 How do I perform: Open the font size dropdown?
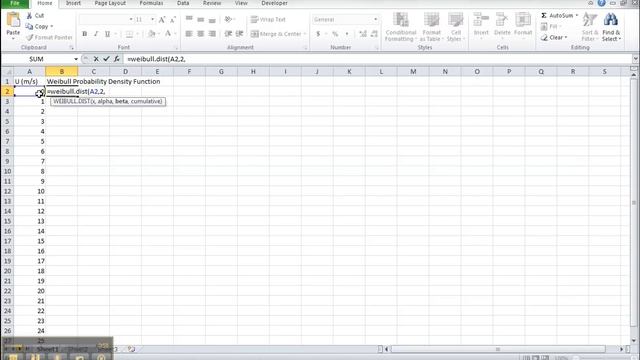(153, 20)
